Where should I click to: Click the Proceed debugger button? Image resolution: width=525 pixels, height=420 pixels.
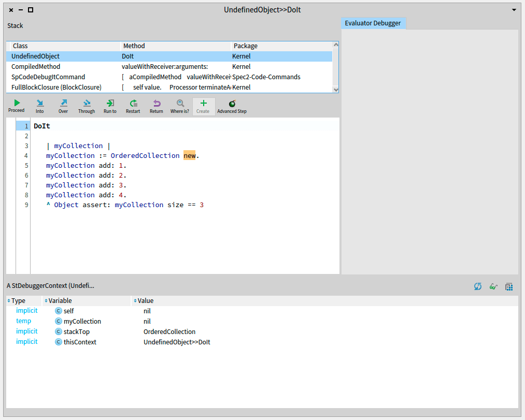(17, 106)
